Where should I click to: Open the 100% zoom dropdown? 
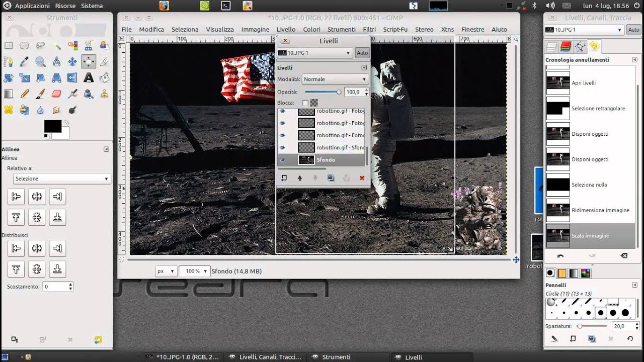[x=194, y=271]
